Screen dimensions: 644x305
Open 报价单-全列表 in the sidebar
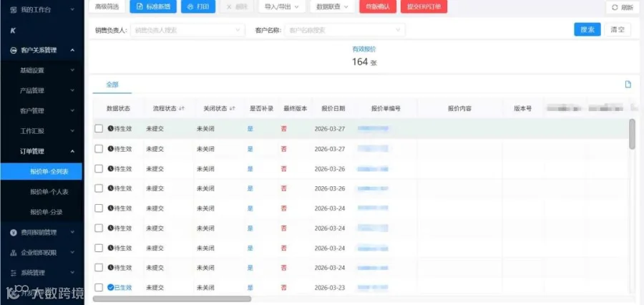41,171
